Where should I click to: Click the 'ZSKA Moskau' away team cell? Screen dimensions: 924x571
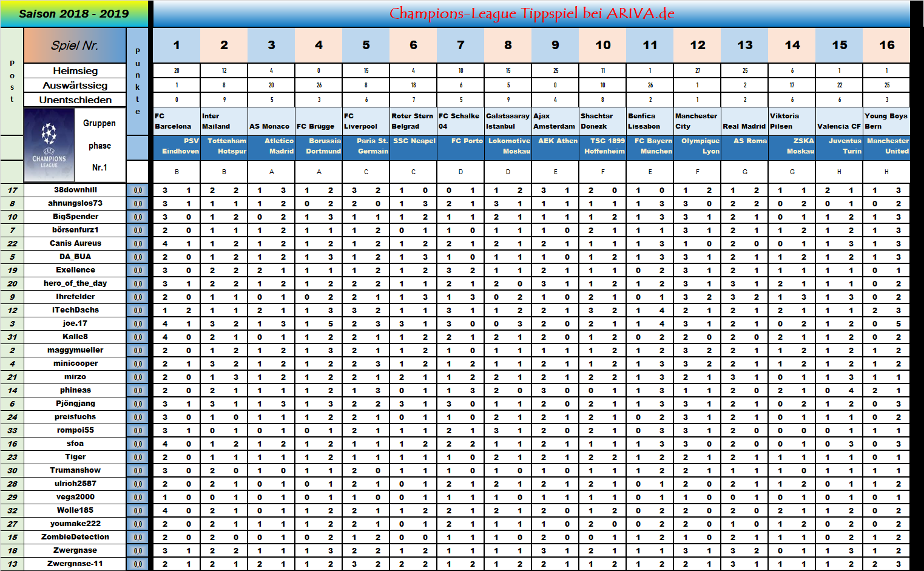tap(792, 148)
